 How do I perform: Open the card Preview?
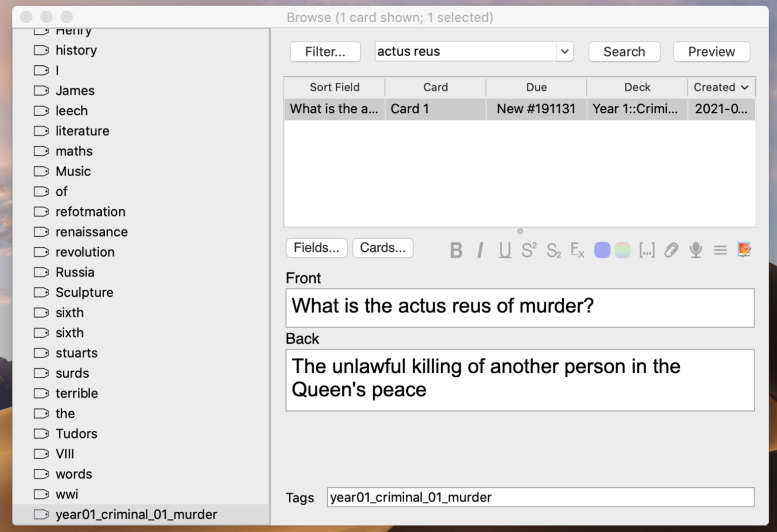pyautogui.click(x=711, y=52)
